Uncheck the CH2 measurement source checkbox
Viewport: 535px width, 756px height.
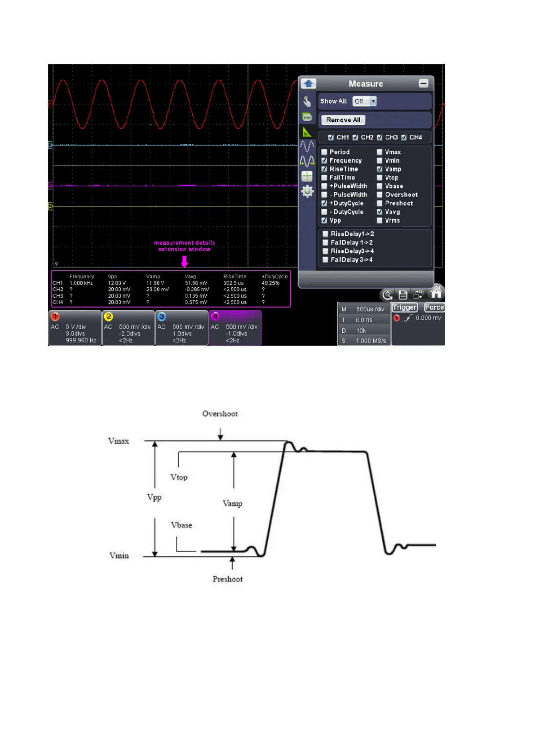355,137
